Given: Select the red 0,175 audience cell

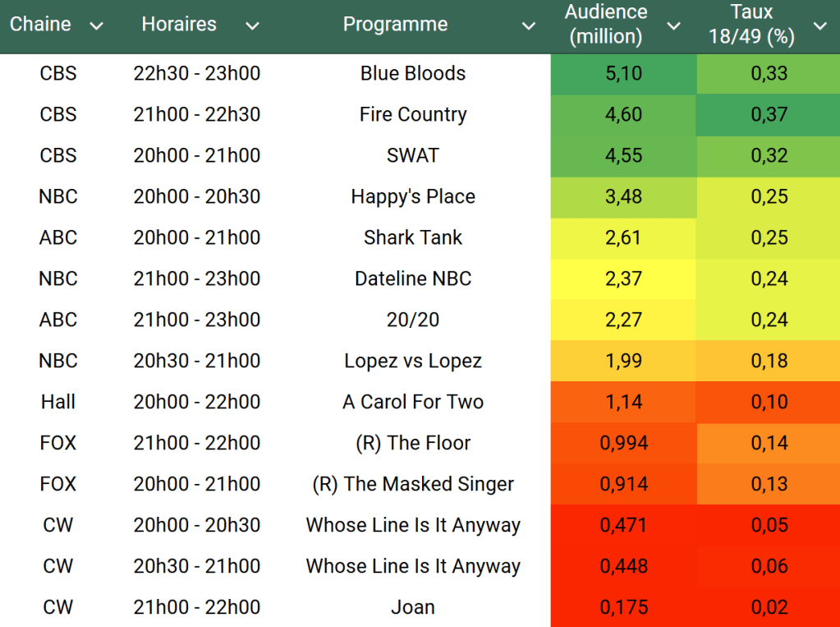Looking at the screenshot, I should 623,607.
